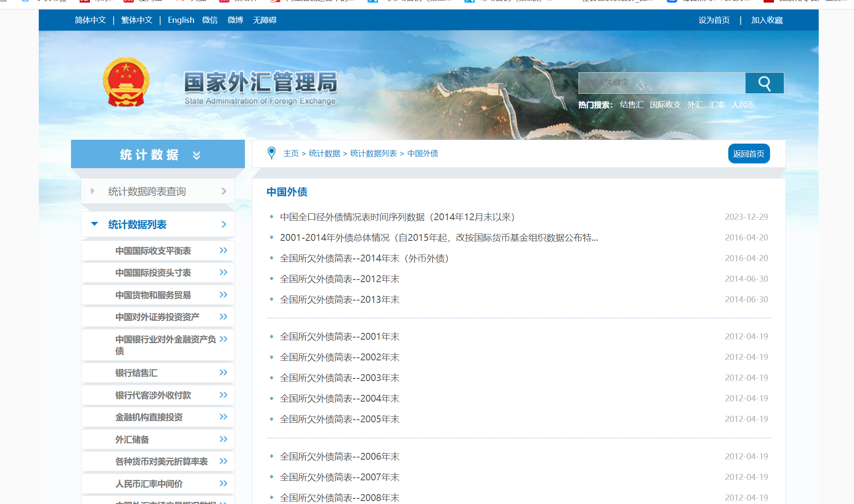Image resolution: width=854 pixels, height=504 pixels.
Task: Click double-arrow icon beside 金融机构直接投资
Action: click(223, 417)
